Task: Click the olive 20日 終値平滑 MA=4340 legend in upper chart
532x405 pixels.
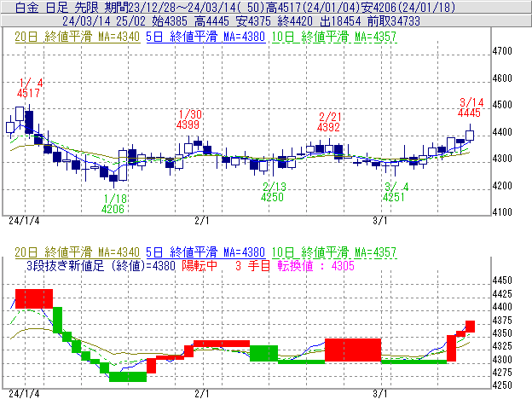Action: tap(77, 37)
